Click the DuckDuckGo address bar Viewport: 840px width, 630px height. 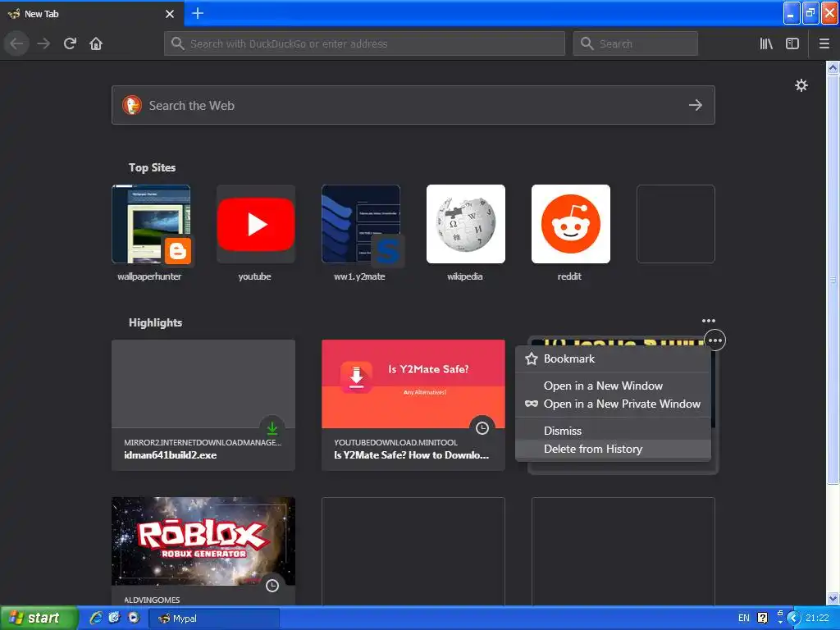pos(364,43)
